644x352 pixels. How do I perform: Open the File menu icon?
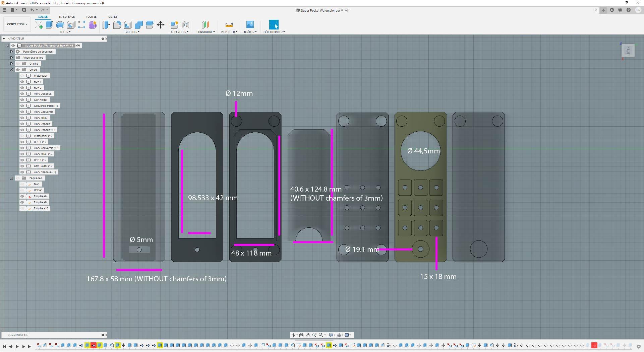click(x=13, y=10)
